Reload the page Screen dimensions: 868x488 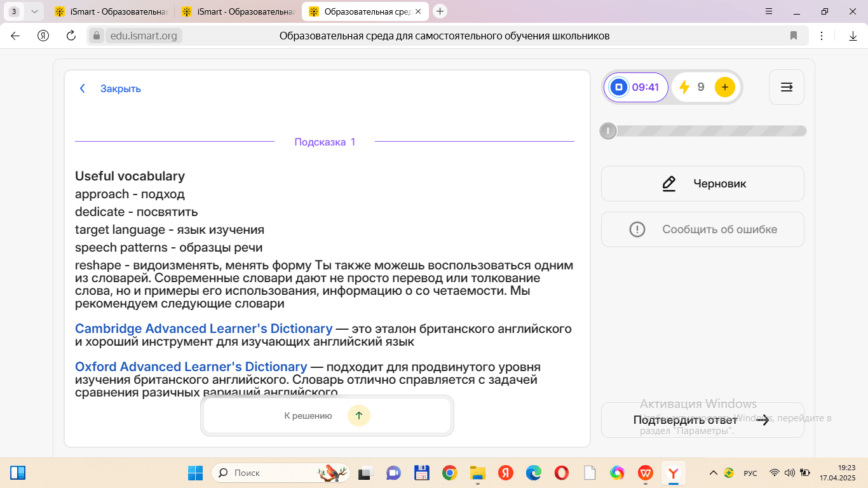tap(71, 36)
